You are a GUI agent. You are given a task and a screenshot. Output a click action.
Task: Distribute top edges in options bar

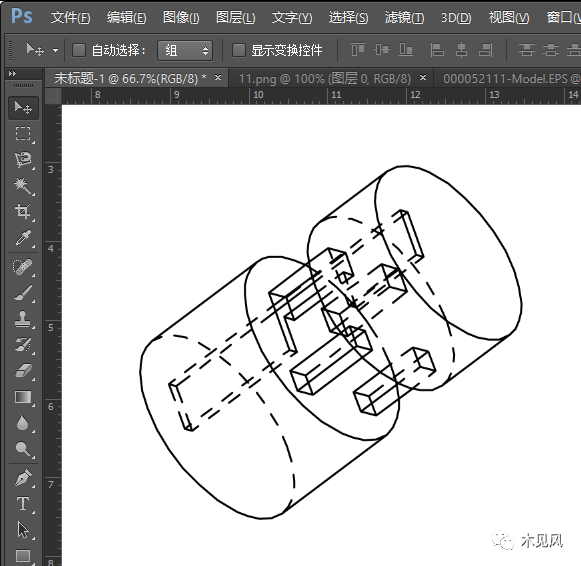coord(527,50)
